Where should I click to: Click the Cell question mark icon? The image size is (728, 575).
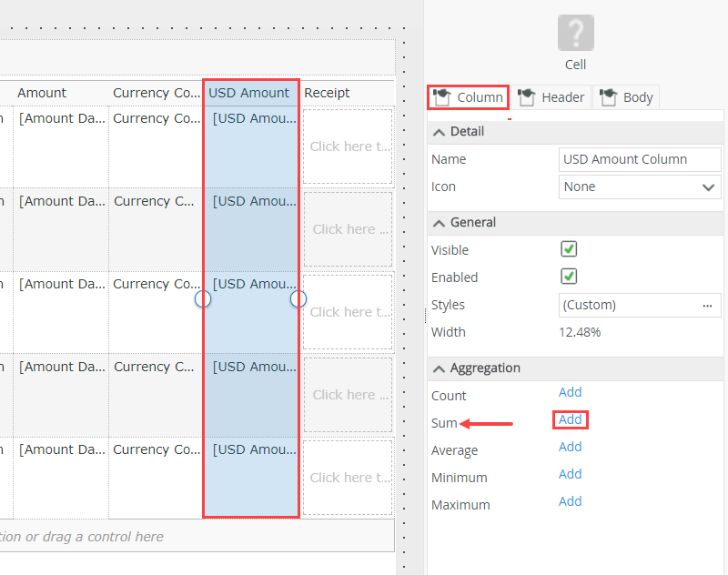point(575,33)
